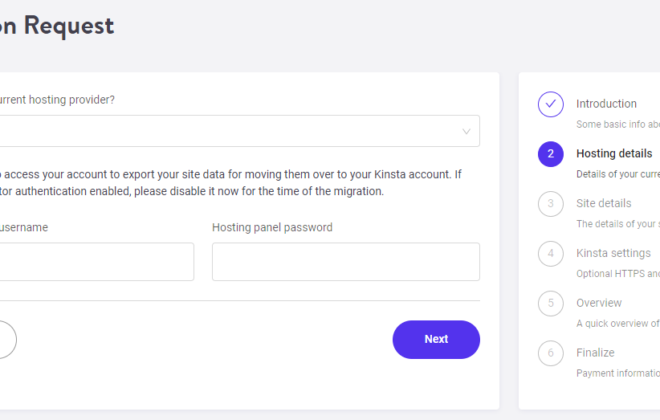Expand hosting provider dropdown chevron

click(x=466, y=131)
